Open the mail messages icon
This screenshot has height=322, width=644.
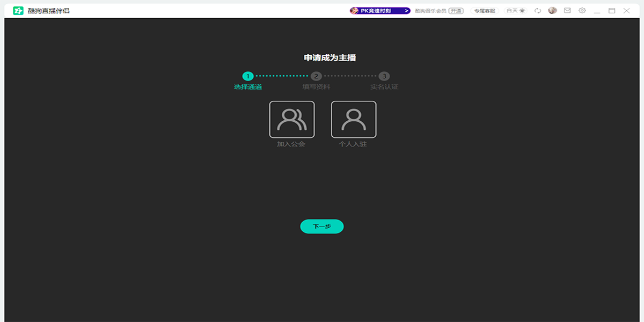[x=567, y=11]
